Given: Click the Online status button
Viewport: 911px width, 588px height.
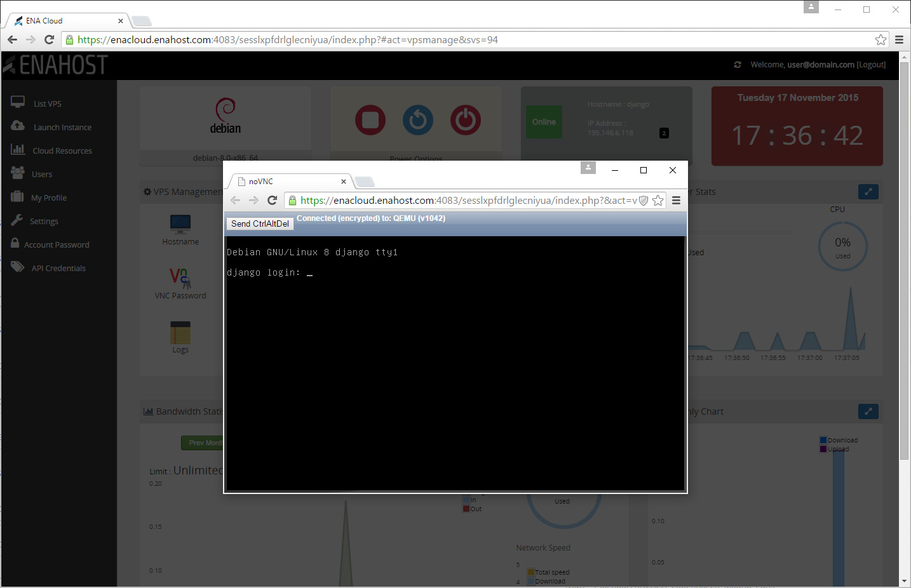Looking at the screenshot, I should tap(544, 122).
